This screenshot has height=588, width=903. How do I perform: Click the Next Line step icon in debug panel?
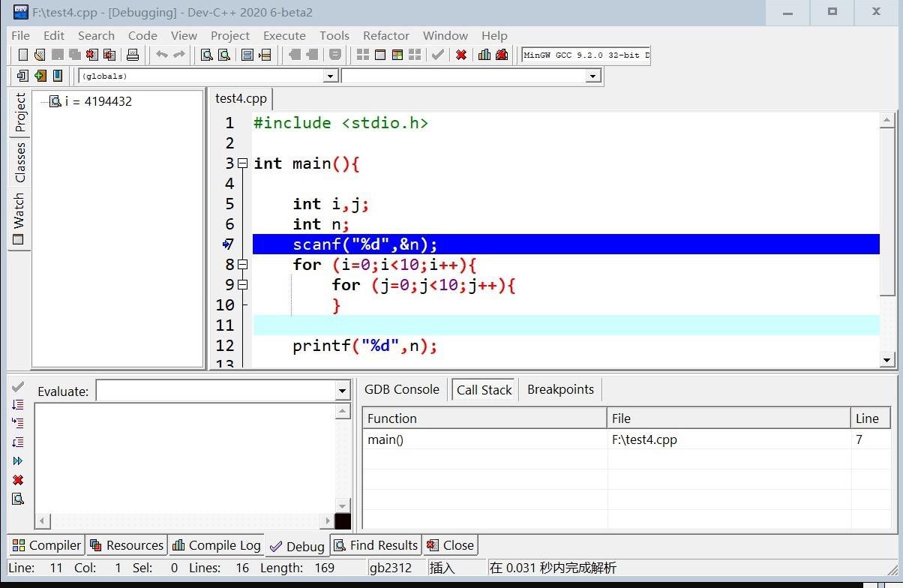click(x=18, y=404)
